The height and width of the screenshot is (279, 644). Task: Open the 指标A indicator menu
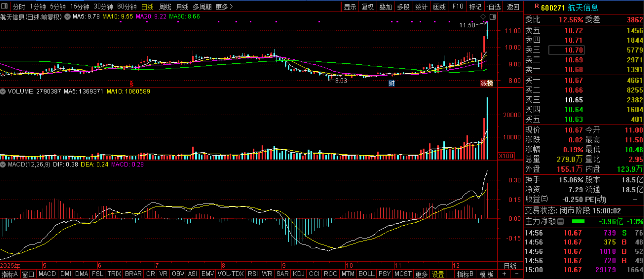10,274
